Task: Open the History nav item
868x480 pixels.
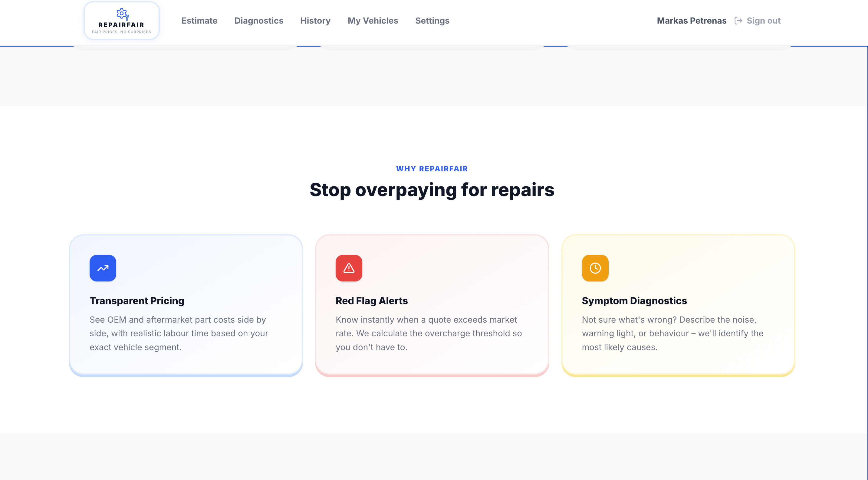Action: click(x=315, y=21)
